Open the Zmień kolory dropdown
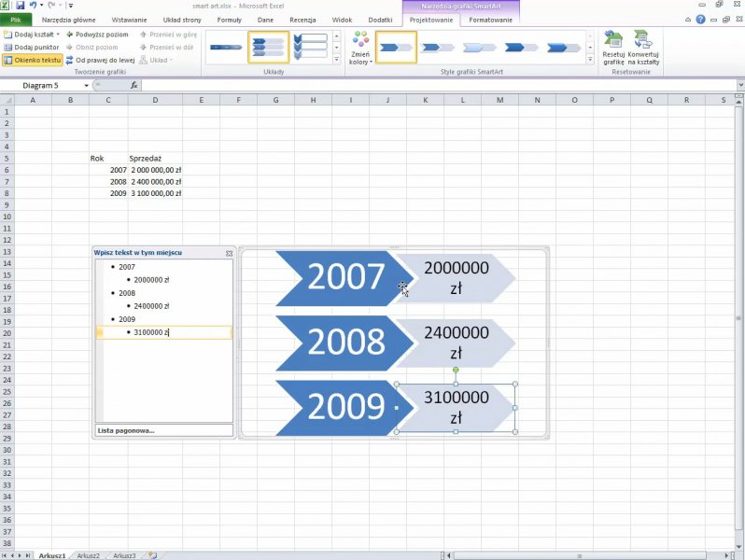The height and width of the screenshot is (560, 745). tap(360, 47)
